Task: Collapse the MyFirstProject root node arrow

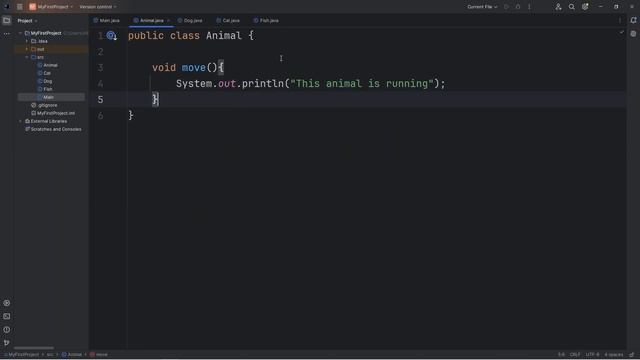Action: point(20,33)
